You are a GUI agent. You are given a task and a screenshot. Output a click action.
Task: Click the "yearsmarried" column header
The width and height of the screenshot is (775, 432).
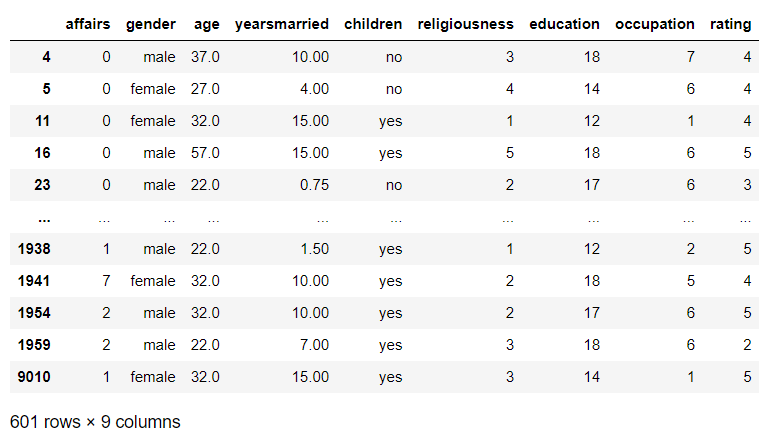click(281, 24)
